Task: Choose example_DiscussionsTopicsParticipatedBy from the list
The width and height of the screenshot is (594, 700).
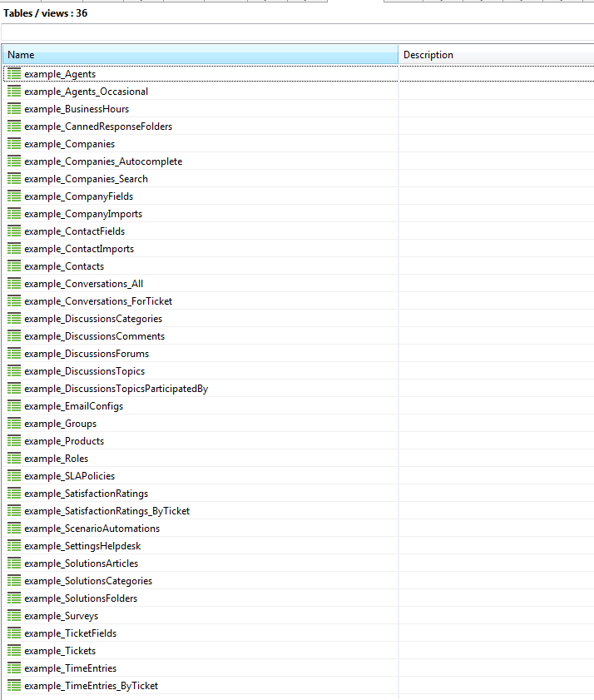Action: tap(116, 389)
